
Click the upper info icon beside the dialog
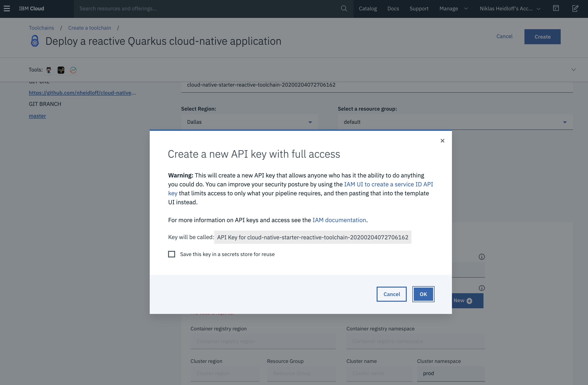pos(482,257)
